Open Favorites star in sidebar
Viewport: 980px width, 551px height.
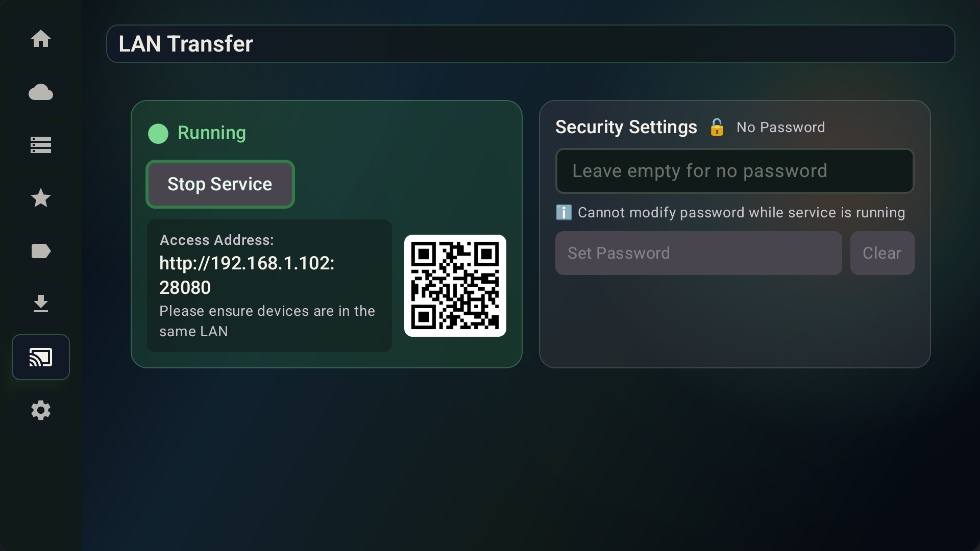pyautogui.click(x=41, y=198)
